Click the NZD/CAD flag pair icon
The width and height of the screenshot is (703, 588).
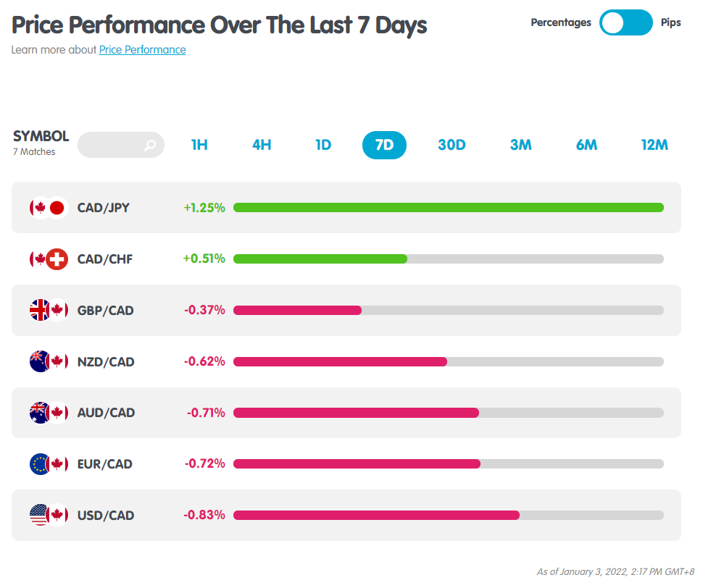(49, 361)
